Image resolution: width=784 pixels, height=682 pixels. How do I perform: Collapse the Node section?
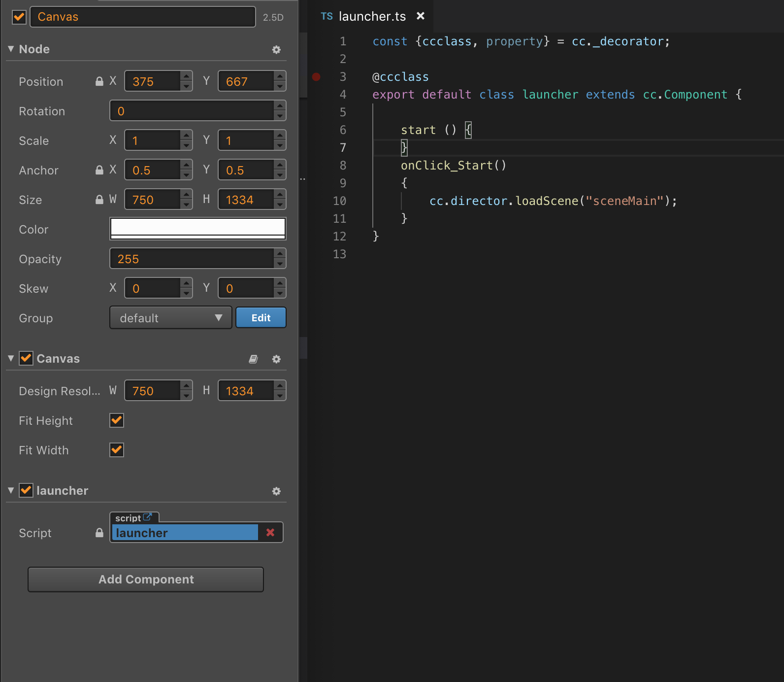pyautogui.click(x=11, y=49)
